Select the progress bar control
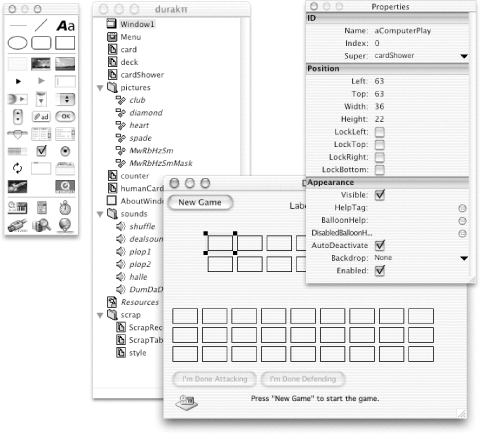 (x=17, y=151)
